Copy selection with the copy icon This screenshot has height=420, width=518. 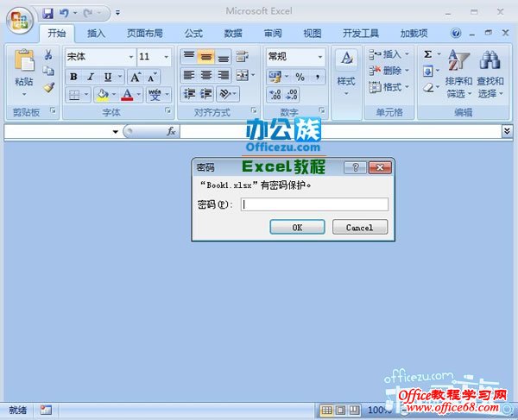click(48, 71)
